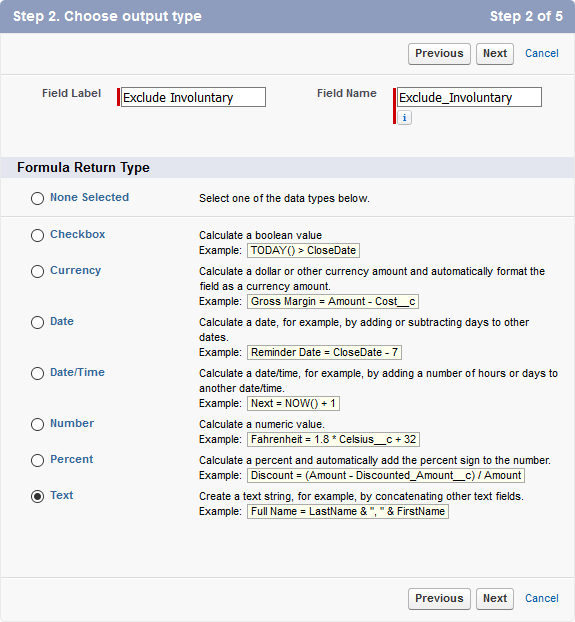Click the None Selected label
This screenshot has width=575, height=622.
pyautogui.click(x=89, y=198)
